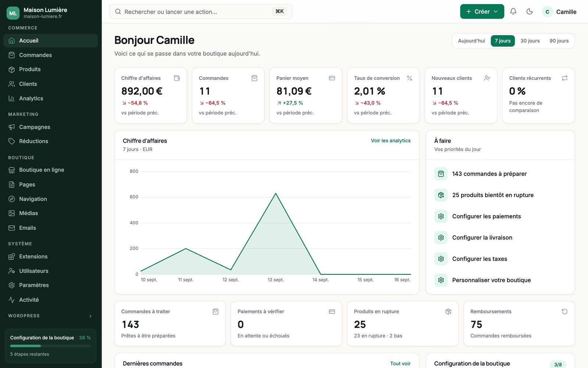Click the ML store logo badge
The height and width of the screenshot is (368, 588).
pyautogui.click(x=13, y=13)
